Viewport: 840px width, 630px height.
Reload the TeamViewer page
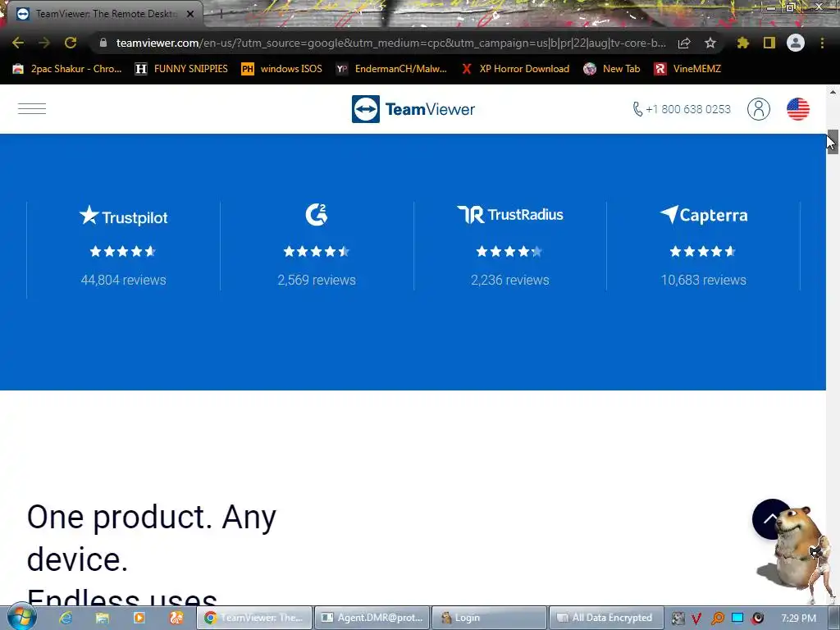[x=71, y=43]
